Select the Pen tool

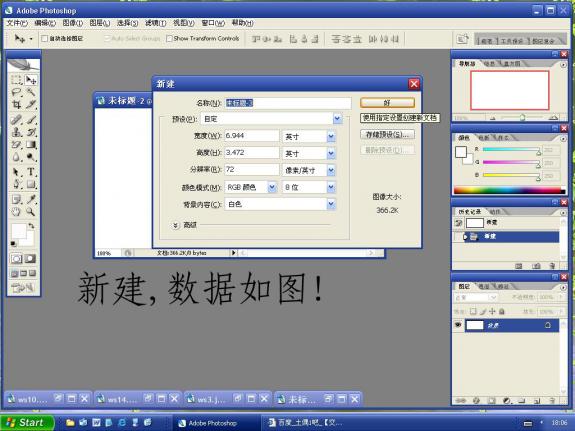coord(16,184)
